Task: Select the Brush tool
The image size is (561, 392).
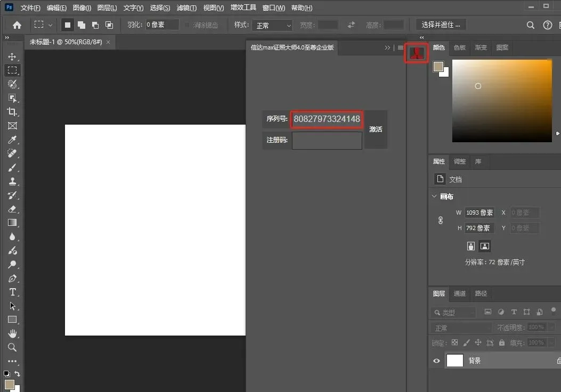Action: click(12, 167)
